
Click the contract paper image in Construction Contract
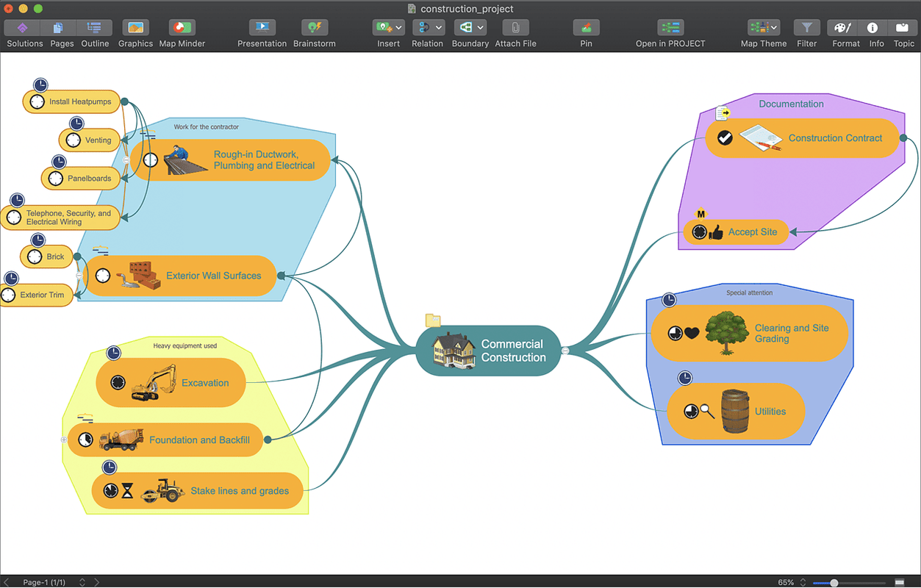(x=760, y=138)
